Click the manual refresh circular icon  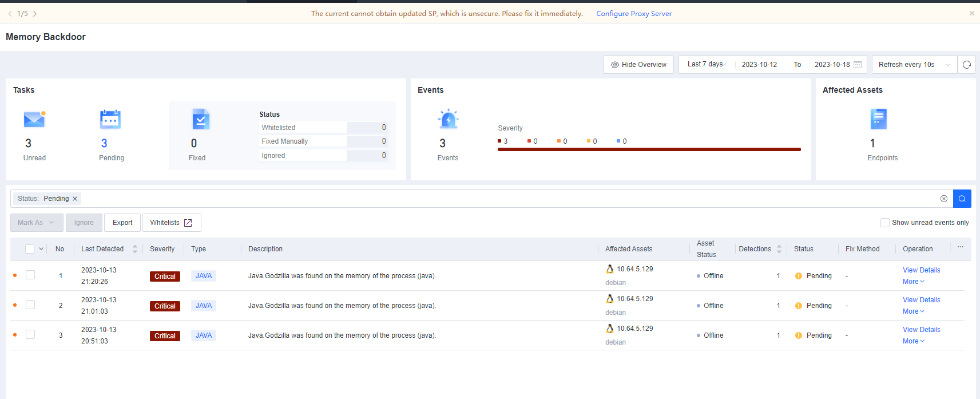pos(967,65)
